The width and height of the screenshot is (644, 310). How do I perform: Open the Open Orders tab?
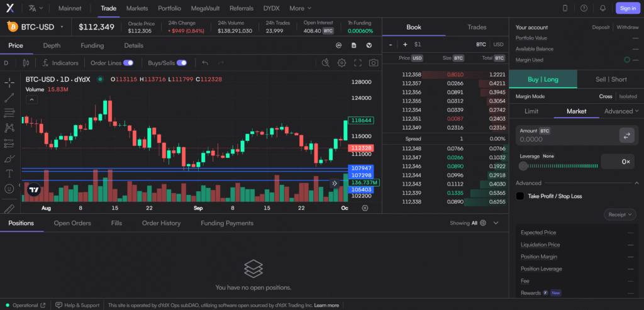(x=72, y=223)
